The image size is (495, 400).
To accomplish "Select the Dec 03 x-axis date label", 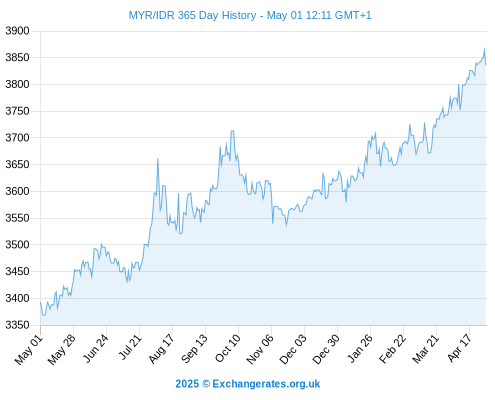I will [293, 349].
